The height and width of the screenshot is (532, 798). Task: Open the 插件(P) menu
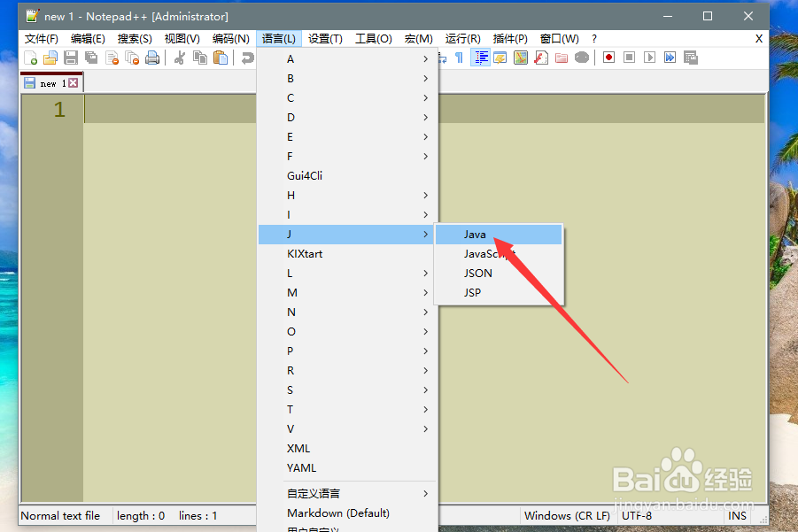click(x=510, y=39)
